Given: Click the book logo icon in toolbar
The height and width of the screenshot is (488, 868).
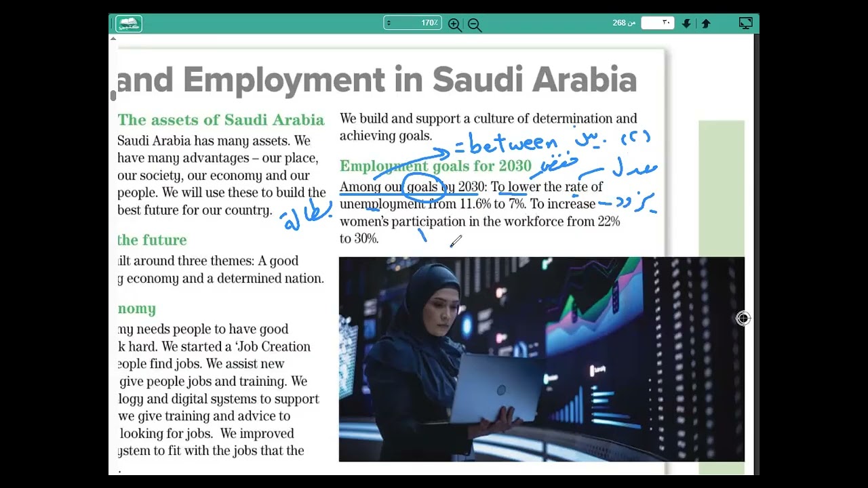Looking at the screenshot, I should (128, 24).
